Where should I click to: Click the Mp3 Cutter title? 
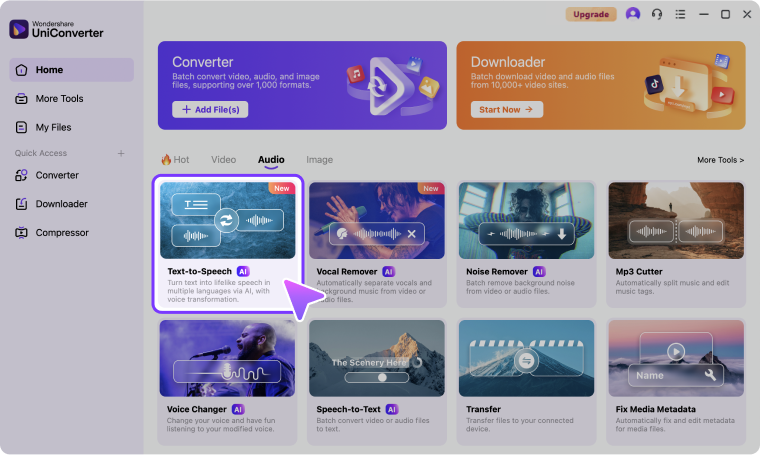[x=639, y=272]
